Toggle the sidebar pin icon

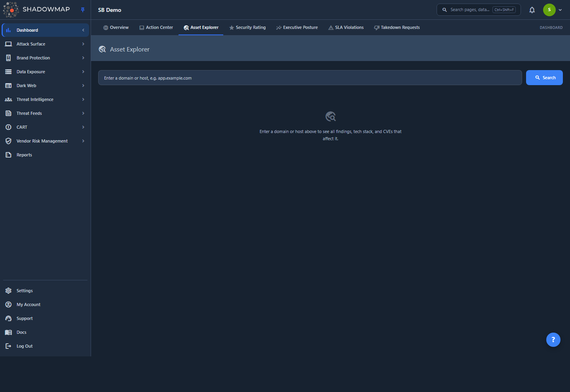click(83, 10)
